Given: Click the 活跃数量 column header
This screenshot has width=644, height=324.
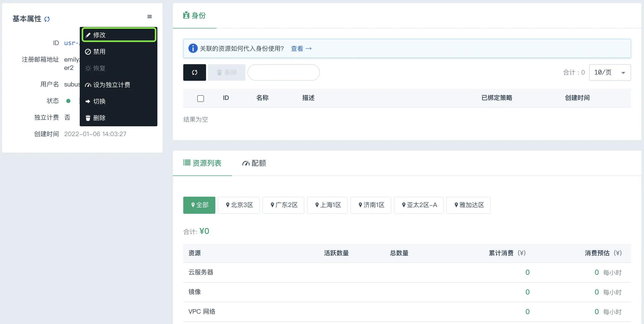Looking at the screenshot, I should [336, 253].
